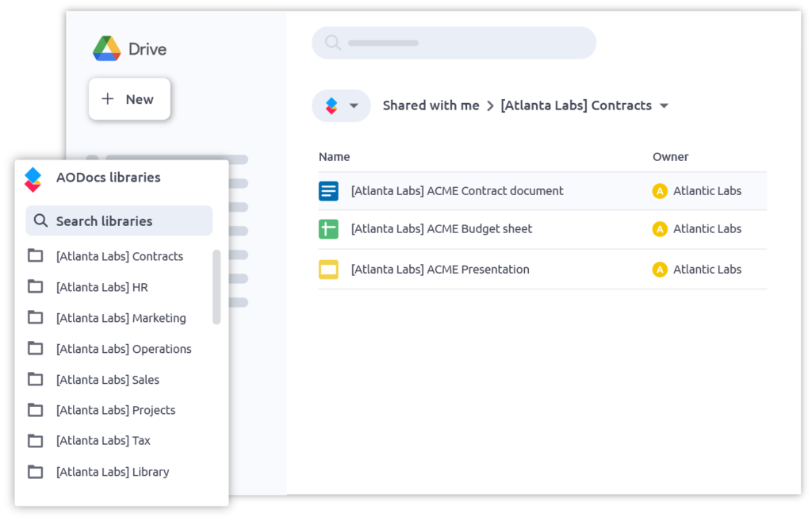812x521 pixels.
Task: Click folder icon beside Sales library
Action: (x=35, y=379)
